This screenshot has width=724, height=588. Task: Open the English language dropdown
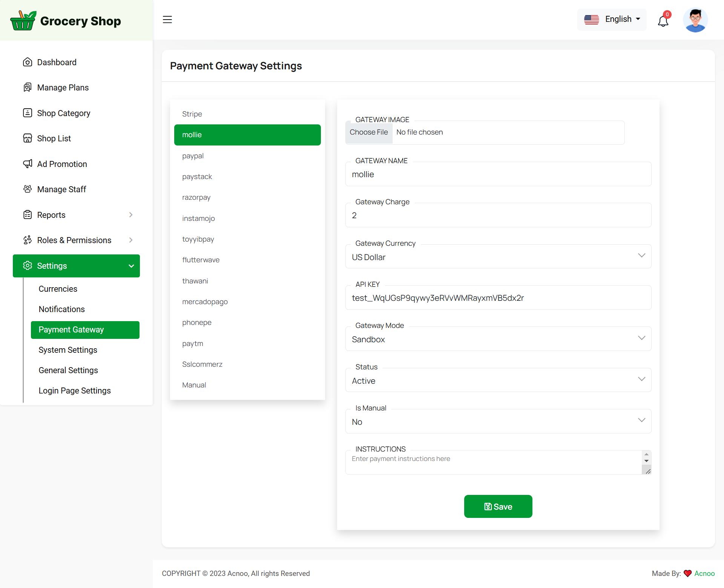coord(612,20)
